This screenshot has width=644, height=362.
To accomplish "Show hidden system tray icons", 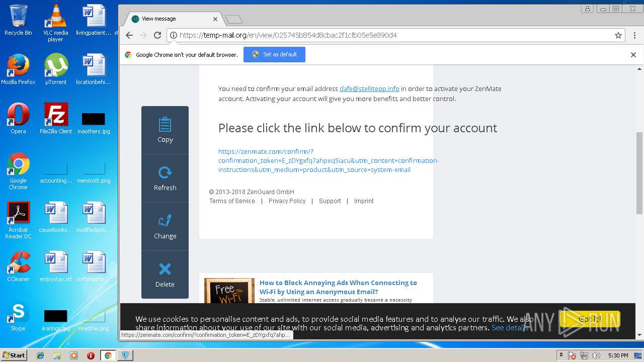I will pos(561,355).
